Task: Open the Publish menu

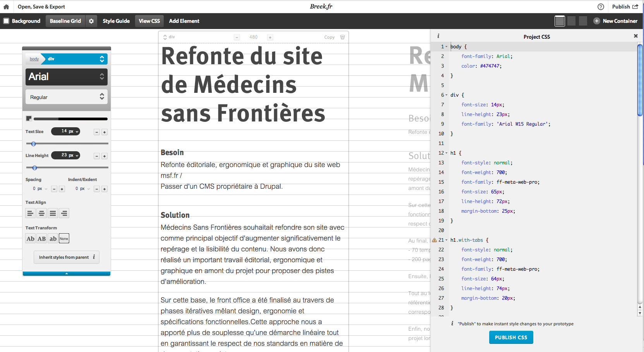Action: click(625, 7)
